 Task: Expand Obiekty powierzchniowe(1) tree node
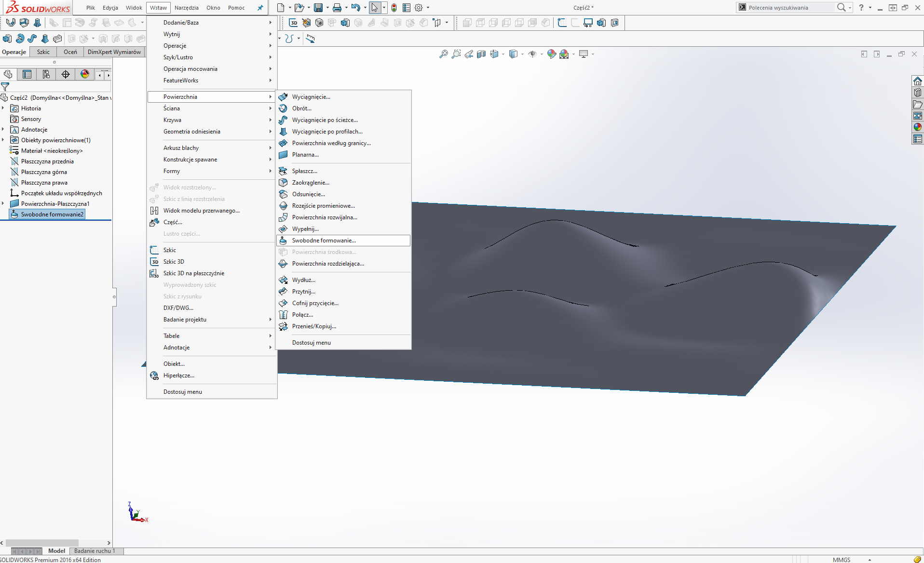click(3, 140)
